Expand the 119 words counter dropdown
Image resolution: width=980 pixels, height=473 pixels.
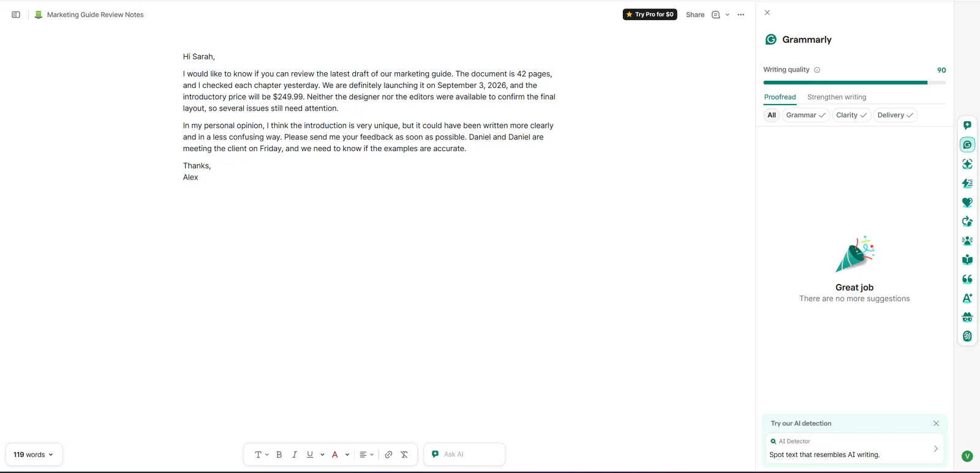[x=34, y=455]
